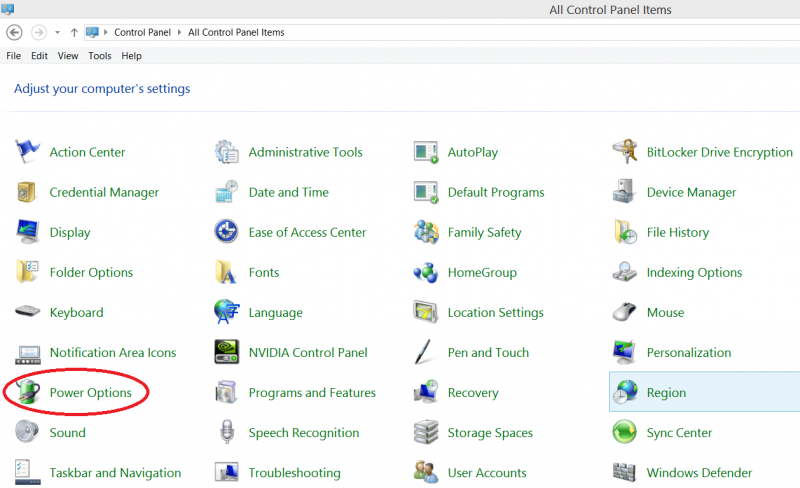Click the Keyboard icon
Image resolution: width=800 pixels, height=488 pixels.
(28, 311)
